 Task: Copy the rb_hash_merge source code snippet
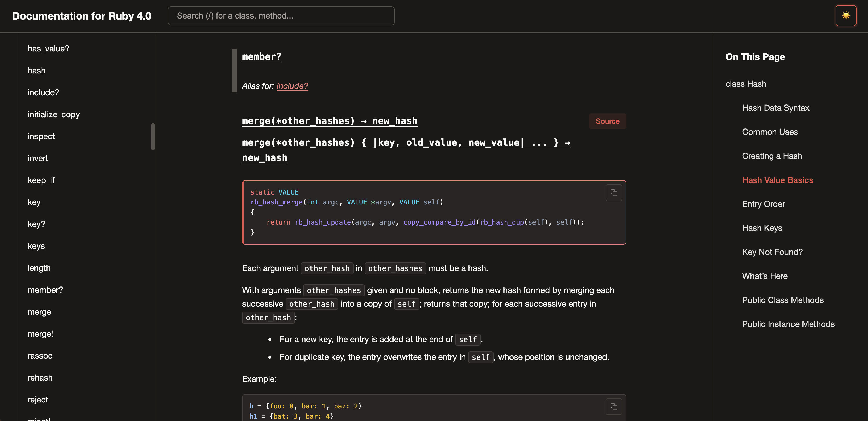click(614, 192)
